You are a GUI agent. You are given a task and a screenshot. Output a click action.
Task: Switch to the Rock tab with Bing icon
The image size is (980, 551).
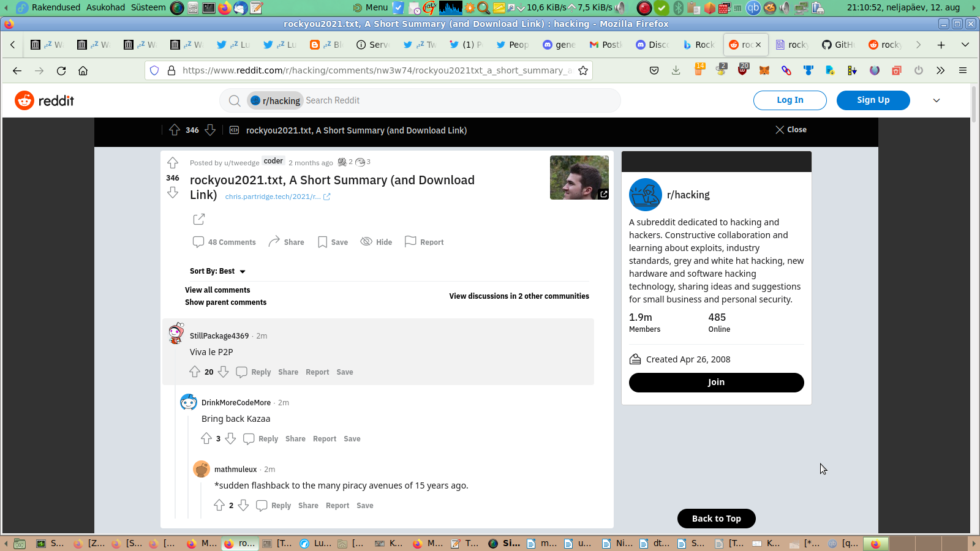point(699,45)
